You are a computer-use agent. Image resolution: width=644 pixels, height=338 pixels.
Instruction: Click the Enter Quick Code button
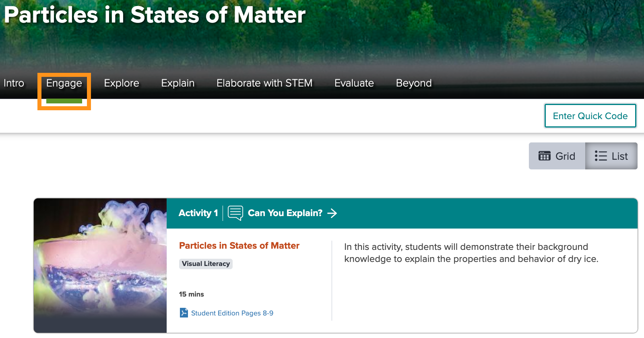(590, 115)
